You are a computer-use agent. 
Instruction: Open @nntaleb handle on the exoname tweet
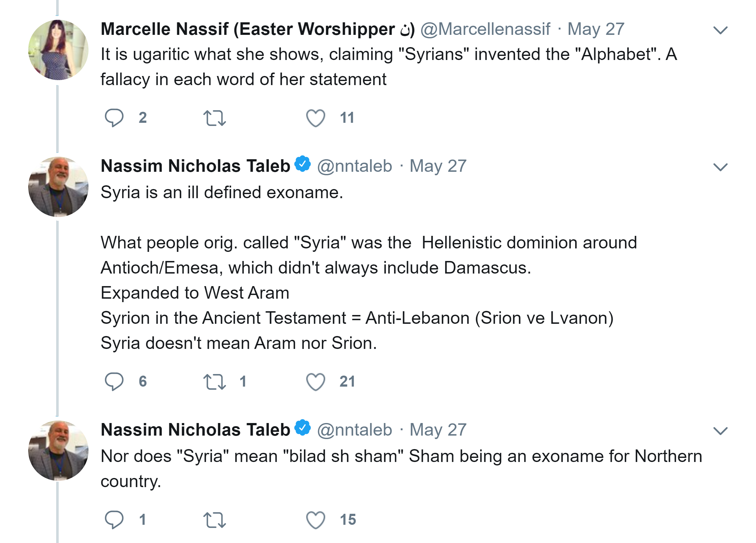[x=354, y=166]
